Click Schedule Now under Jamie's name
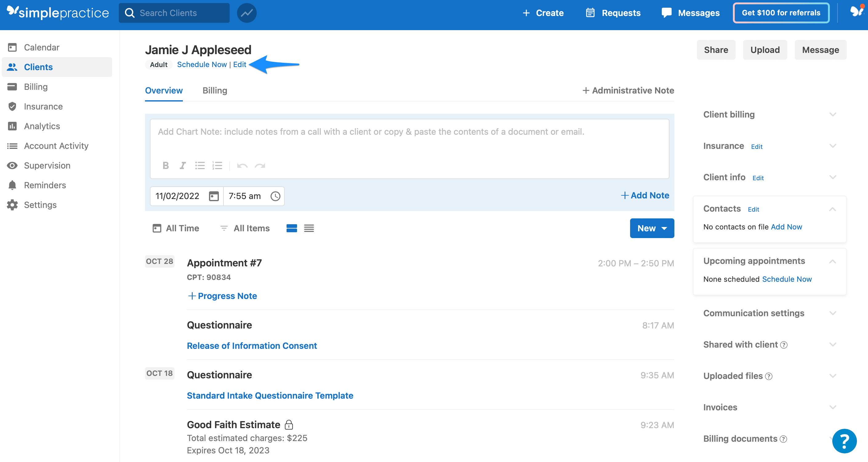Viewport: 868px width, 462px height. coord(202,64)
